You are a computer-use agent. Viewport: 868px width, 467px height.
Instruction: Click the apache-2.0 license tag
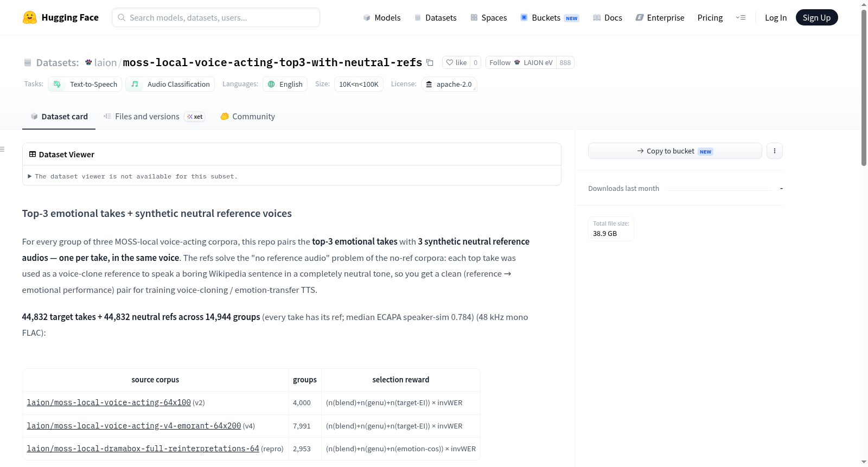pos(449,84)
